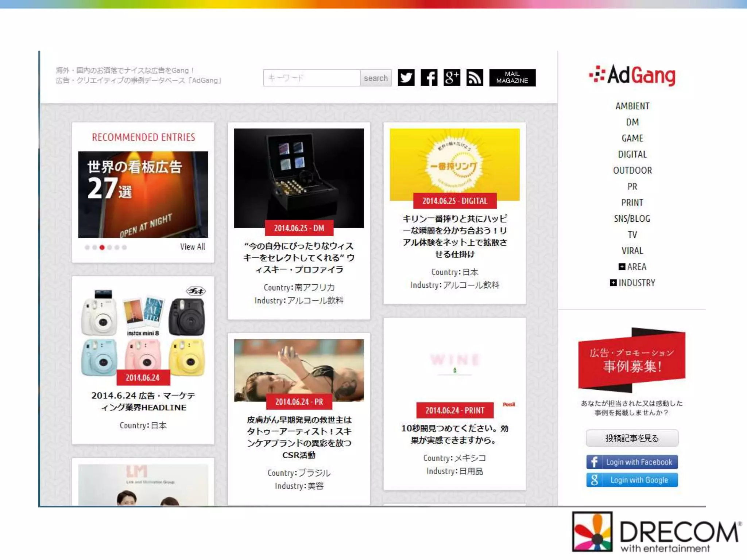This screenshot has height=560, width=747.
Task: Click the AdGang logo
Action: pyautogui.click(x=632, y=75)
